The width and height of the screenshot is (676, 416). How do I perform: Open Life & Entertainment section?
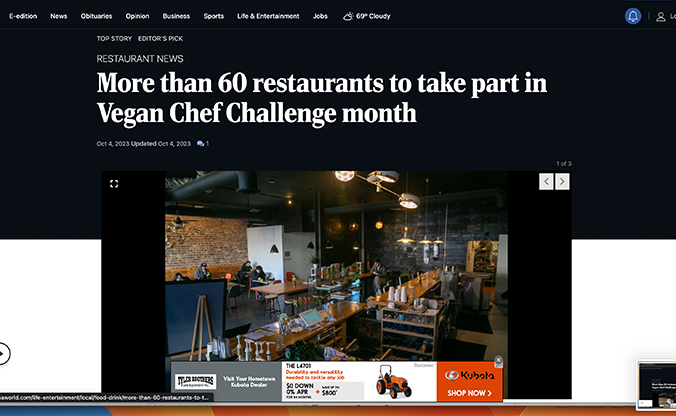pos(268,16)
